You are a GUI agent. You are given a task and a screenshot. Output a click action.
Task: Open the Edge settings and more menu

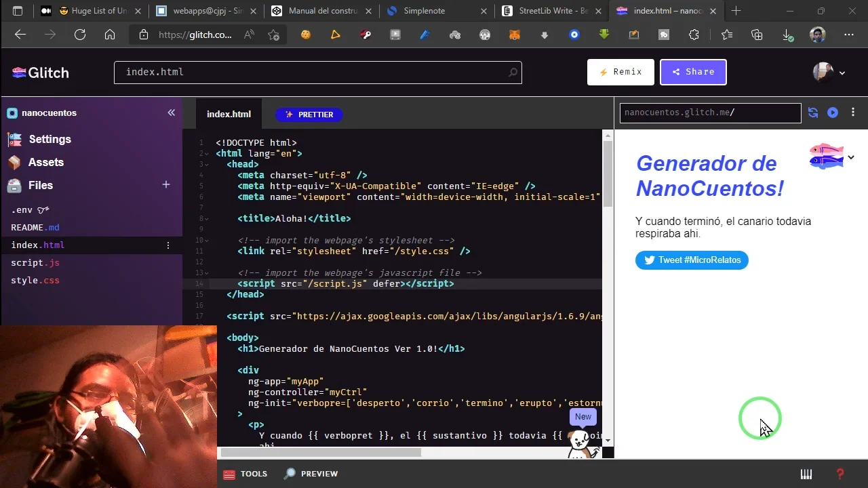coord(849,35)
